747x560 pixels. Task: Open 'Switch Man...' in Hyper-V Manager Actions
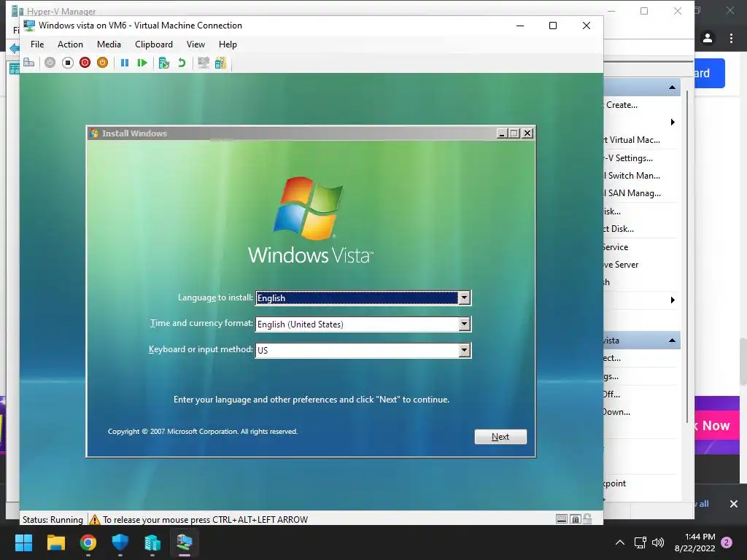click(632, 176)
